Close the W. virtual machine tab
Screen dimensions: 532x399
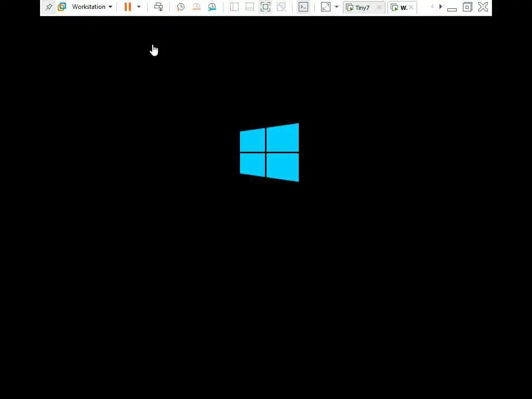click(411, 7)
